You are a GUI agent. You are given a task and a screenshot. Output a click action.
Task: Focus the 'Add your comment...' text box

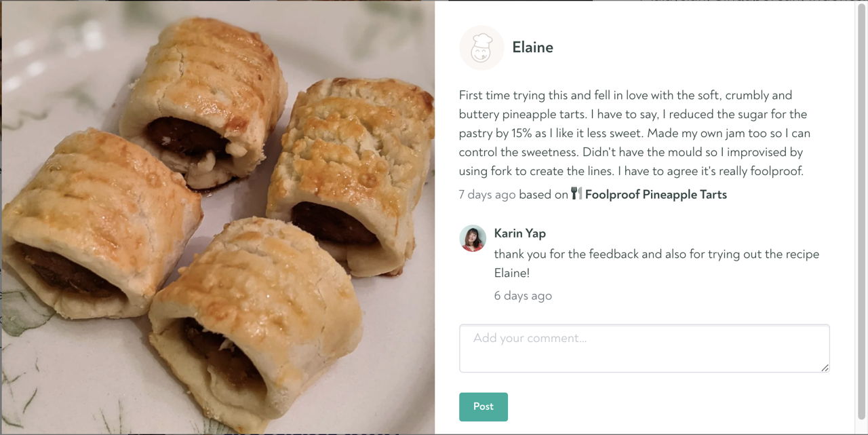coord(644,348)
